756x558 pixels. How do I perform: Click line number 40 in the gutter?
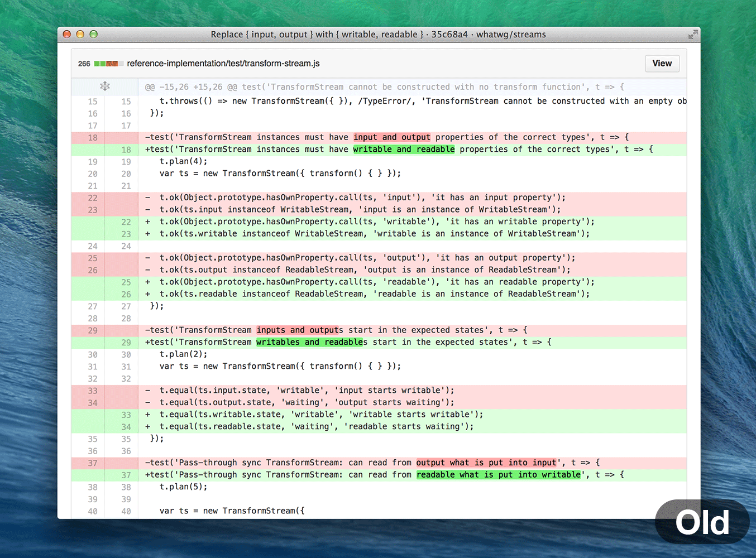tap(93, 511)
